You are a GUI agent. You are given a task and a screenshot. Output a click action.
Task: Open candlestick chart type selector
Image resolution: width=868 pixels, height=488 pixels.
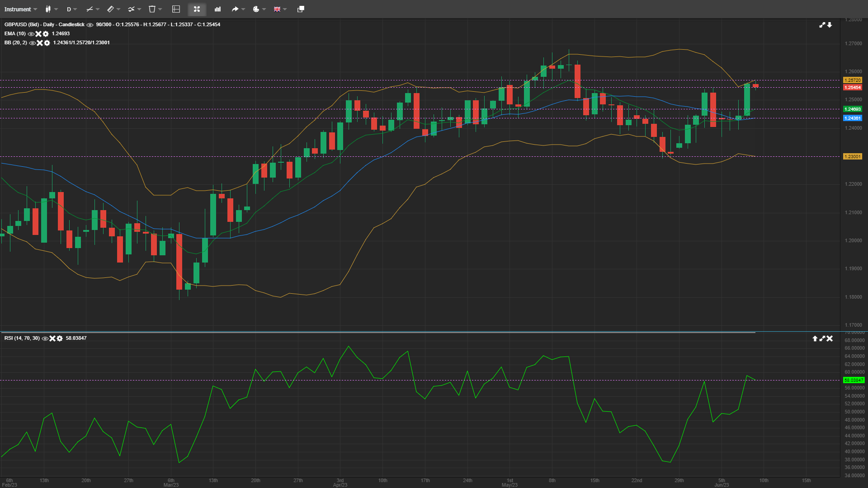pyautogui.click(x=48, y=9)
